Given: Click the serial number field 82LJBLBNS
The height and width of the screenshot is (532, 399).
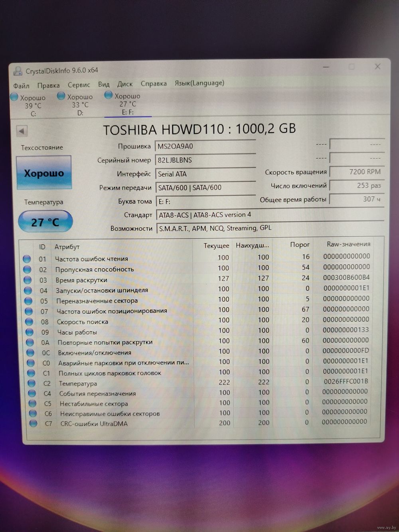Looking at the screenshot, I should 205,160.
